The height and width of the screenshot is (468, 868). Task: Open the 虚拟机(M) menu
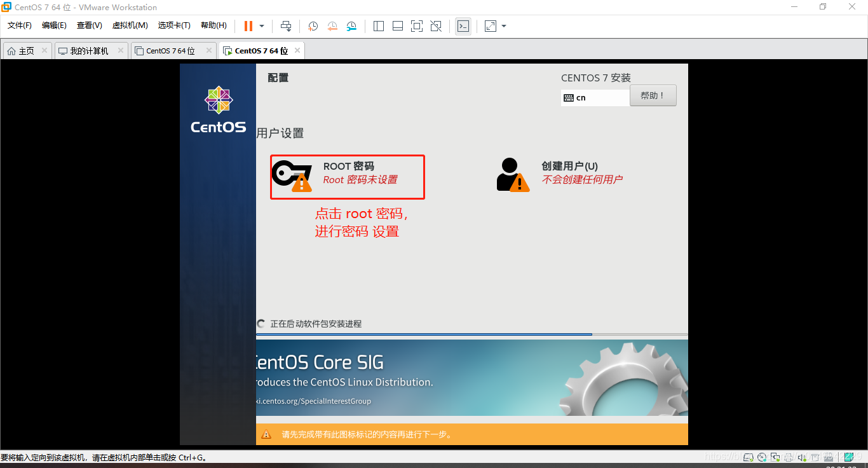(x=130, y=25)
